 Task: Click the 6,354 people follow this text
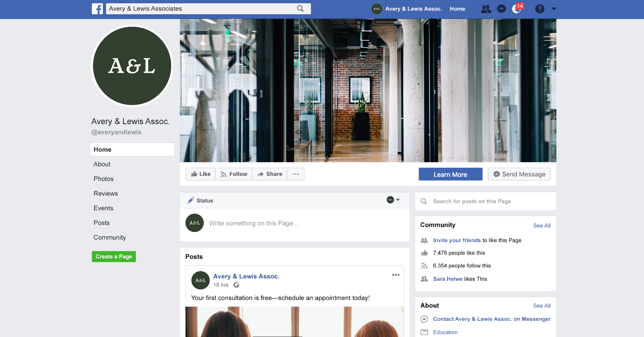462,266
